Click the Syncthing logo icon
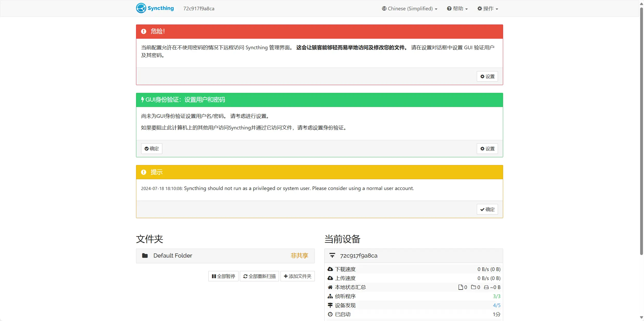Image resolution: width=644 pixels, height=321 pixels. point(141,8)
